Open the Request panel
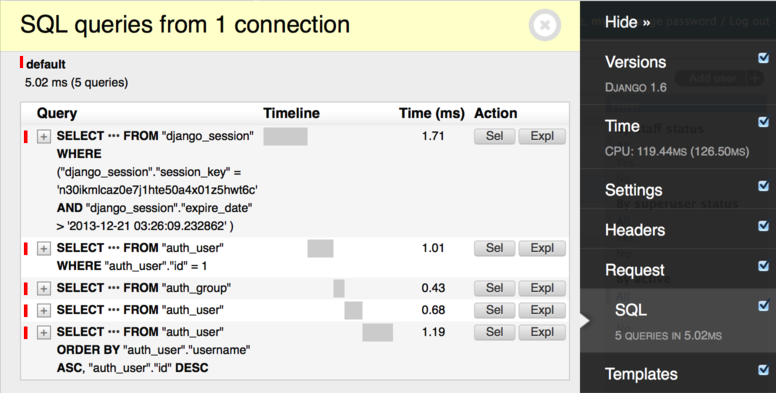The height and width of the screenshot is (393, 776). (x=635, y=270)
